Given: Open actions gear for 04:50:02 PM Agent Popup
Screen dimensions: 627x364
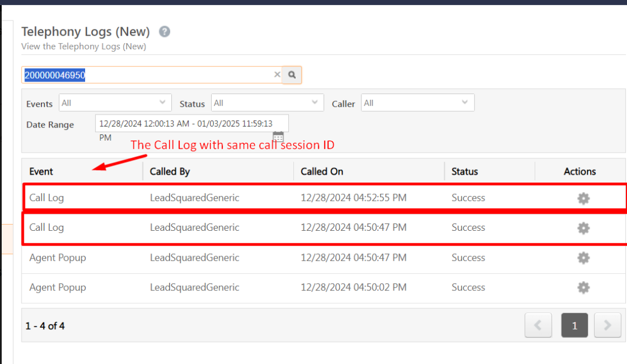Looking at the screenshot, I should click(x=583, y=287).
